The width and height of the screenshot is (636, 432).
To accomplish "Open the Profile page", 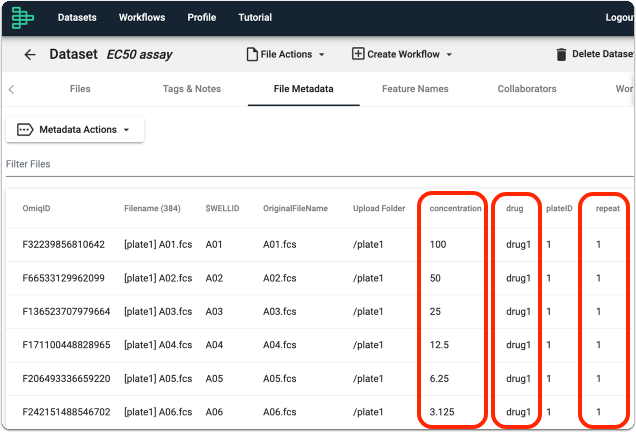I will 202,17.
